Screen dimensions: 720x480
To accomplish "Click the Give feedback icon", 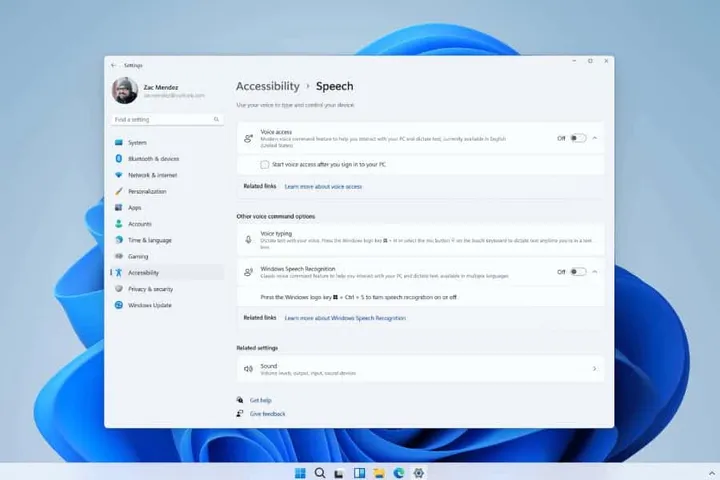I will click(x=240, y=413).
